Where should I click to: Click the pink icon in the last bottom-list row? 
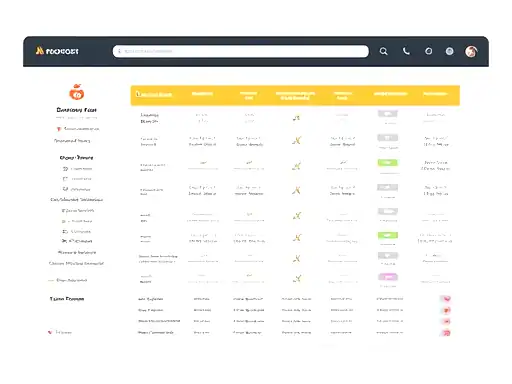pos(447,333)
